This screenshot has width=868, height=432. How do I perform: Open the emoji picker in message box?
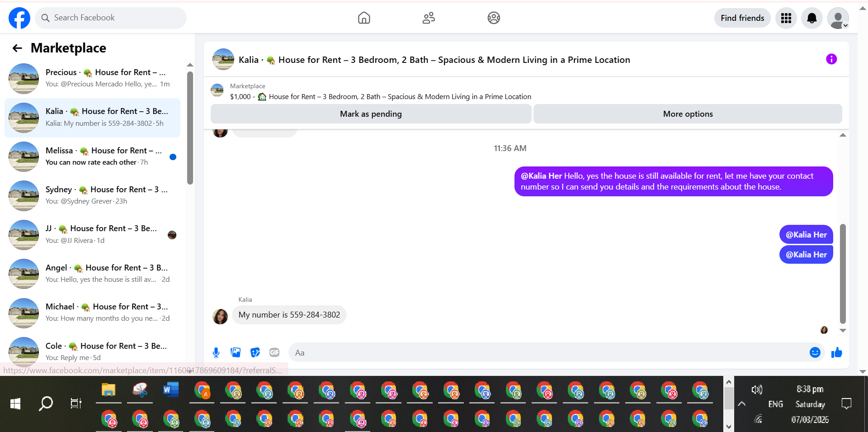pyautogui.click(x=815, y=352)
